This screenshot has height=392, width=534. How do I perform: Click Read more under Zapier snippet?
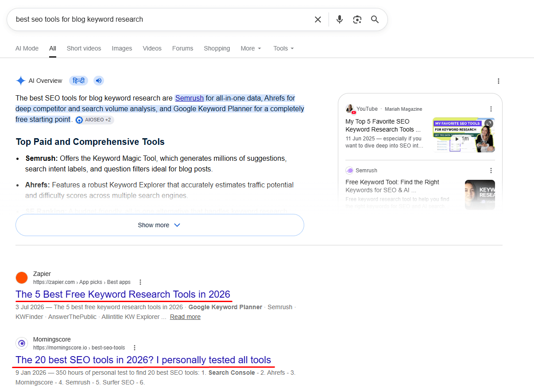[x=185, y=317]
